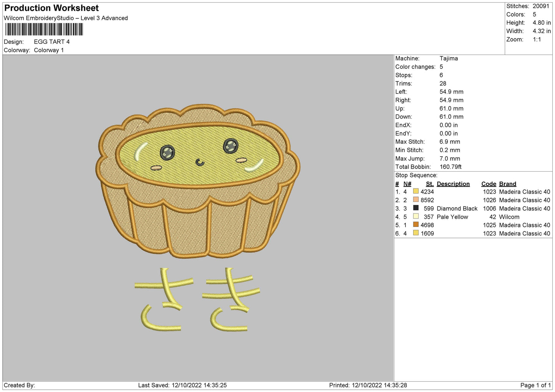Image resolution: width=555 pixels, height=392 pixels.
Task: Click the width value '4.32 in'
Action: click(x=542, y=31)
